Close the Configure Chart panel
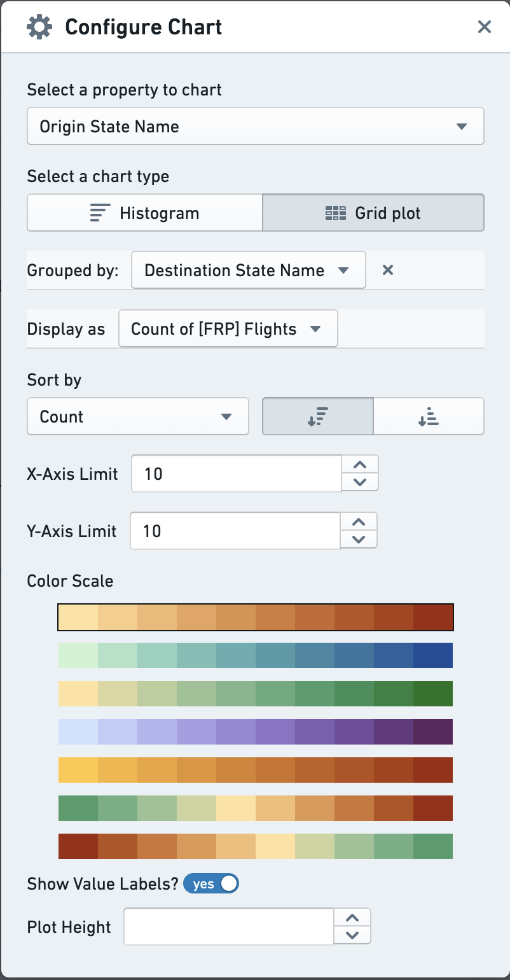The height and width of the screenshot is (980, 510). (x=485, y=27)
